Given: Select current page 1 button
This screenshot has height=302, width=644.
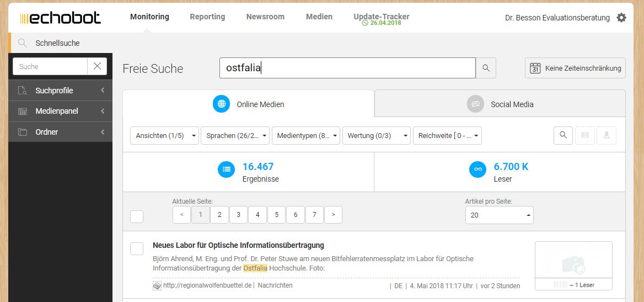Looking at the screenshot, I should [201, 215].
